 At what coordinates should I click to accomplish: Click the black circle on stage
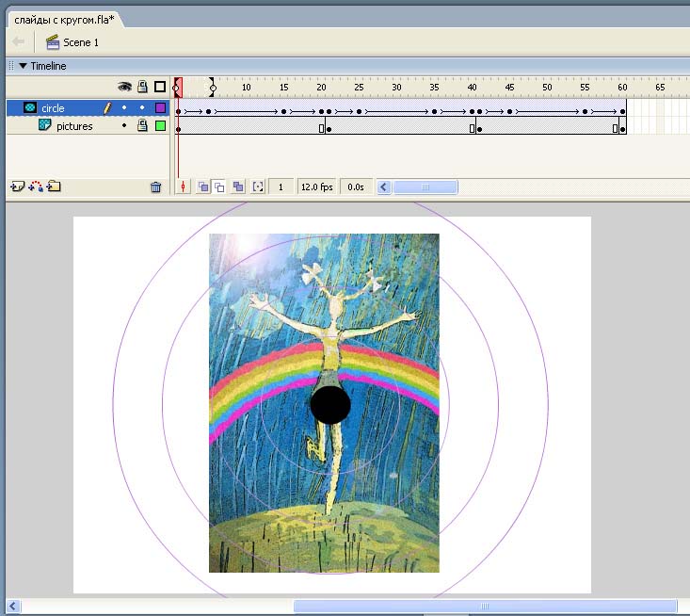click(x=330, y=405)
